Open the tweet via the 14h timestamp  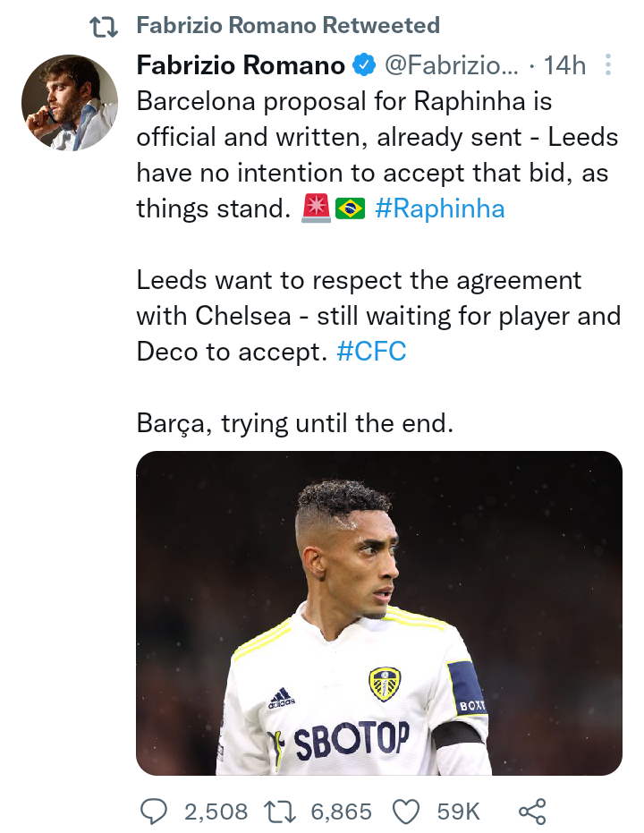[565, 65]
